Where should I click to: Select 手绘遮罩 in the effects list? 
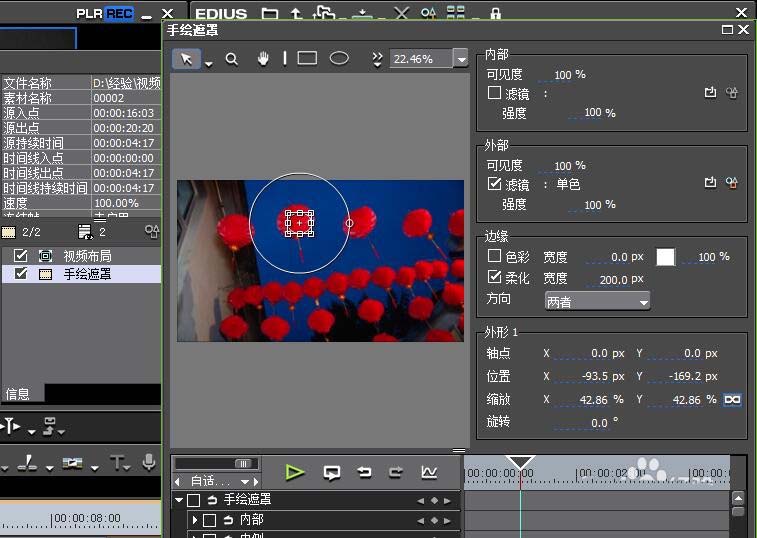coord(87,274)
